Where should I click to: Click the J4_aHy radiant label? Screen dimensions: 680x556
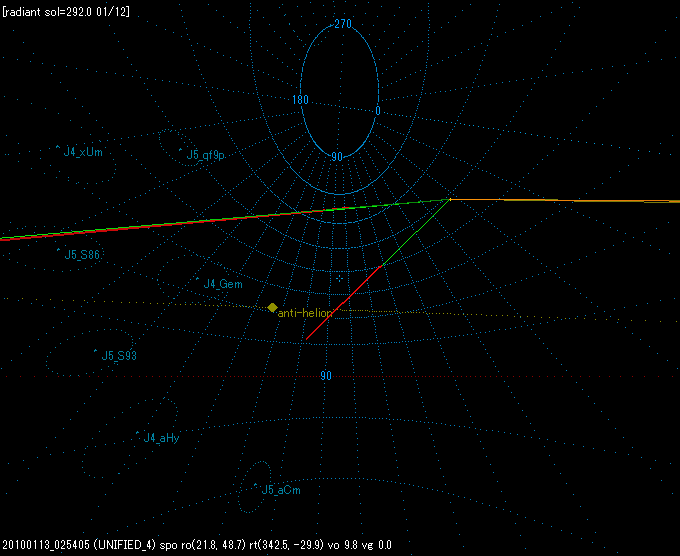[x=161, y=438]
